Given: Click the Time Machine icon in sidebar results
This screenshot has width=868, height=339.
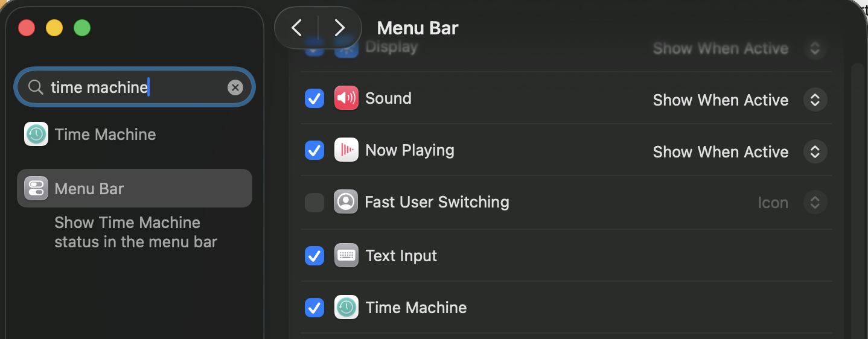Looking at the screenshot, I should (x=36, y=134).
